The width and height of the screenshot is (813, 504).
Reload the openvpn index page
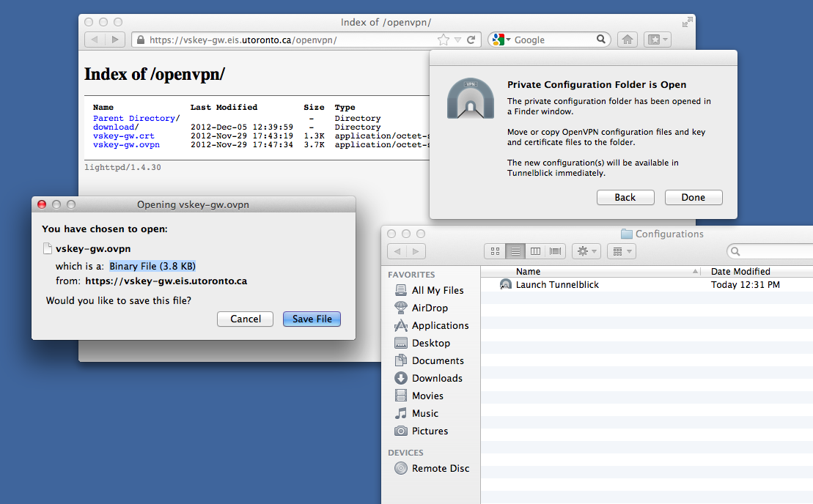click(471, 40)
